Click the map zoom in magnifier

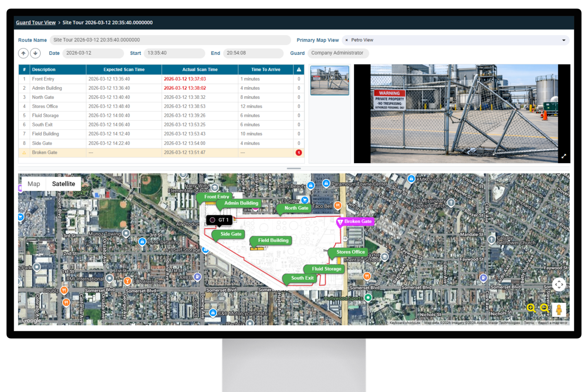click(x=530, y=308)
